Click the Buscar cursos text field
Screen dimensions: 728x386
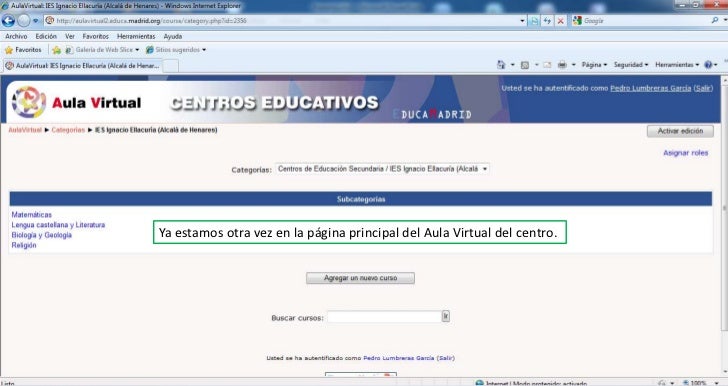tap(384, 317)
